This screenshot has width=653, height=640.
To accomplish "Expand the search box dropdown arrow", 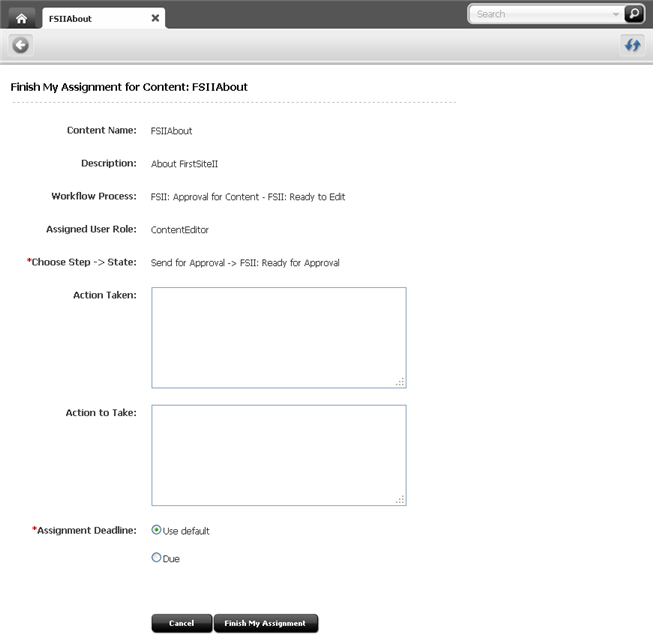I will [616, 15].
